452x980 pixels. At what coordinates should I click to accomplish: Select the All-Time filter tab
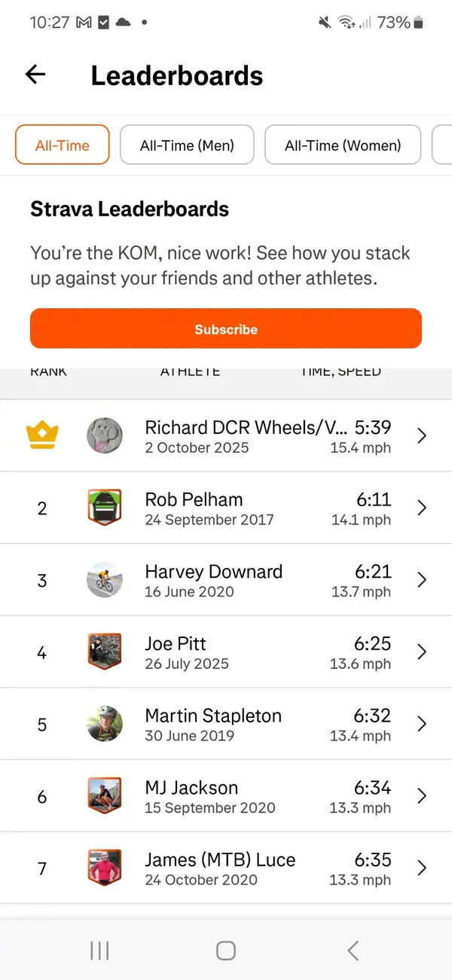point(63,145)
